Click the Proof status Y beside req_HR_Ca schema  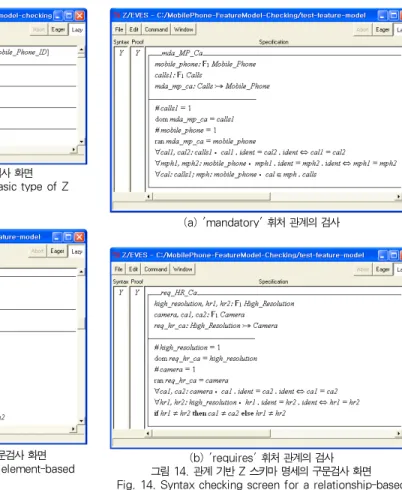point(137,292)
